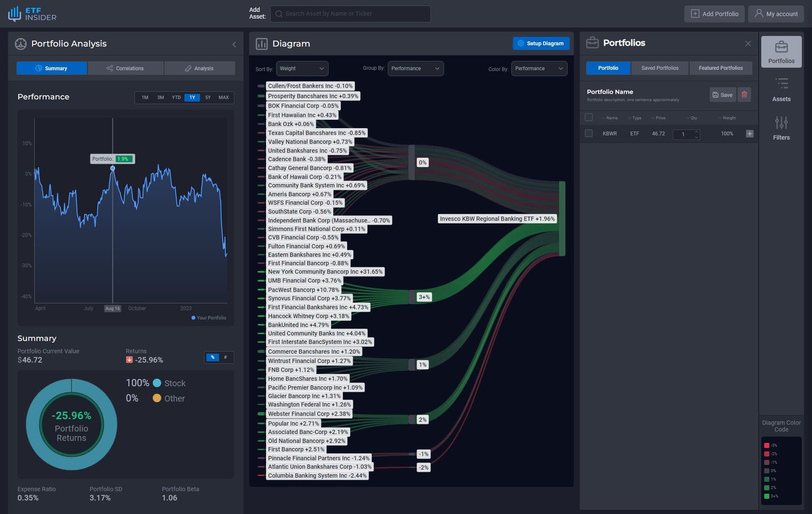Click the Portfolio Name title
The width and height of the screenshot is (812, 514).
609,92
